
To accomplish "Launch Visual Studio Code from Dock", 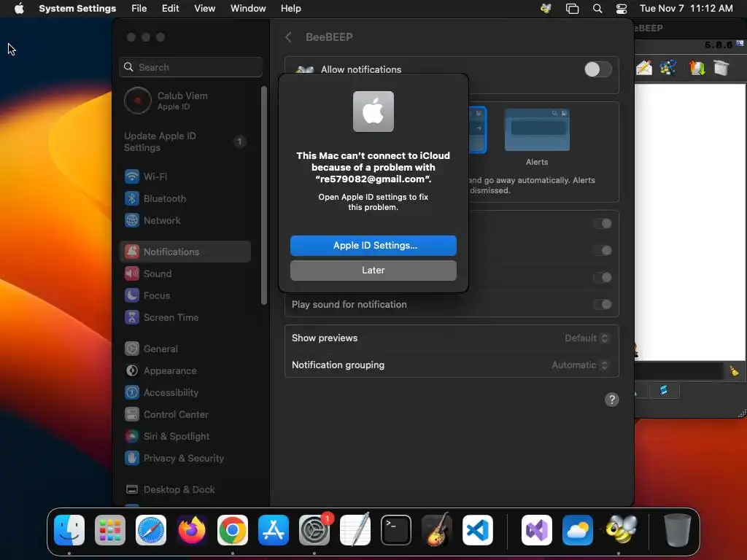I will (478, 530).
